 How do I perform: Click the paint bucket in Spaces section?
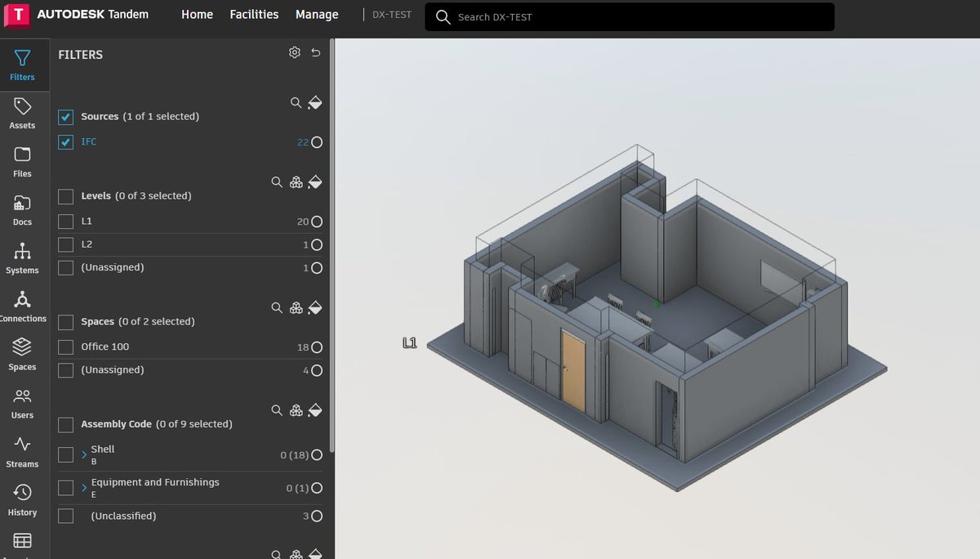315,308
